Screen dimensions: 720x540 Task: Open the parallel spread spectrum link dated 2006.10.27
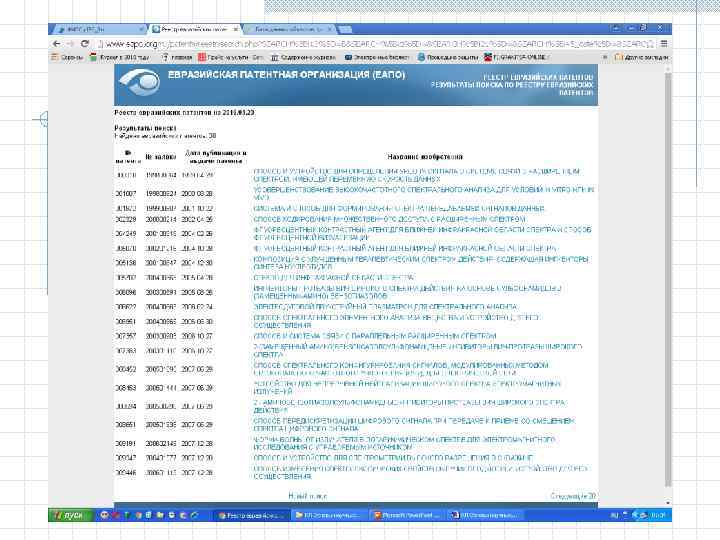coord(375,336)
